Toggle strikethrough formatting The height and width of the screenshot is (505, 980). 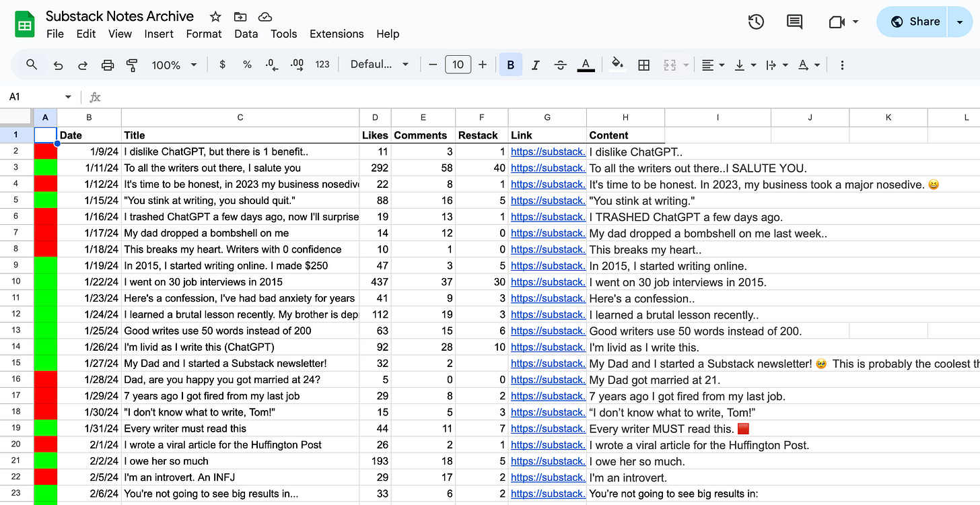point(561,65)
